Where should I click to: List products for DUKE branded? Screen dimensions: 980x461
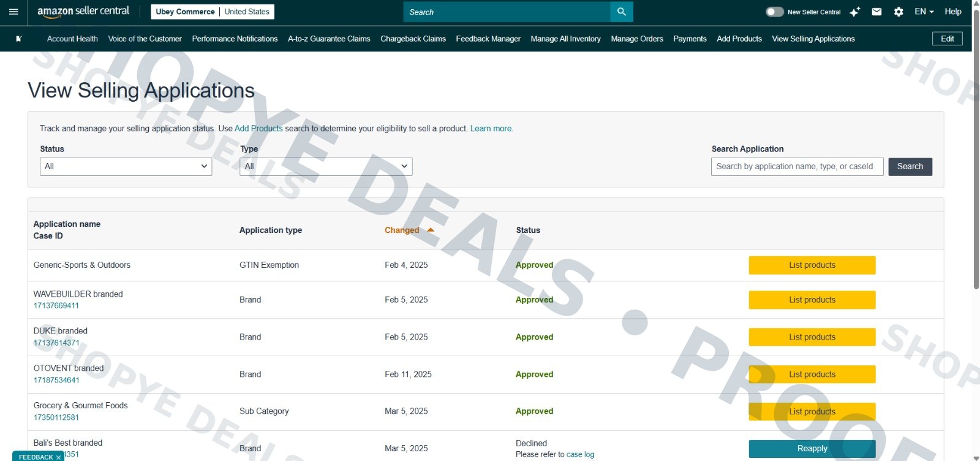[812, 337]
